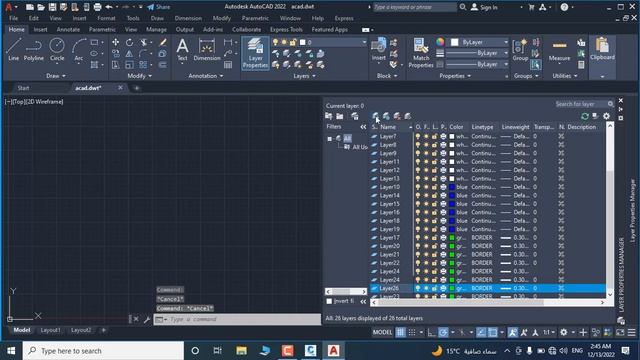This screenshot has height=360, width=640.
Task: Check the Invert filter checkbox
Action: 329,301
